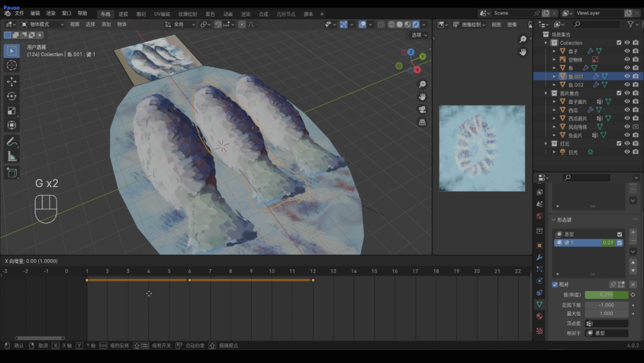Open the 图像绘制 image paint mode dropdown

point(469,24)
